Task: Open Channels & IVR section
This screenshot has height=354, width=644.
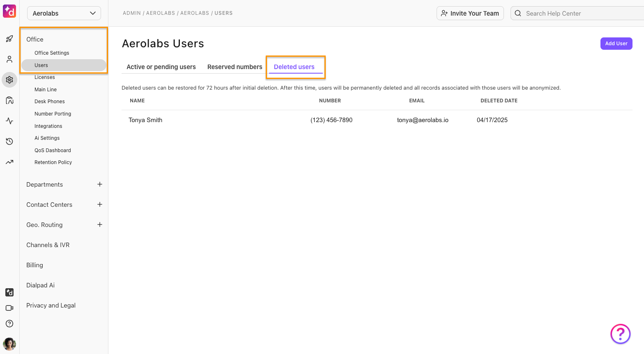Action: [x=48, y=245]
